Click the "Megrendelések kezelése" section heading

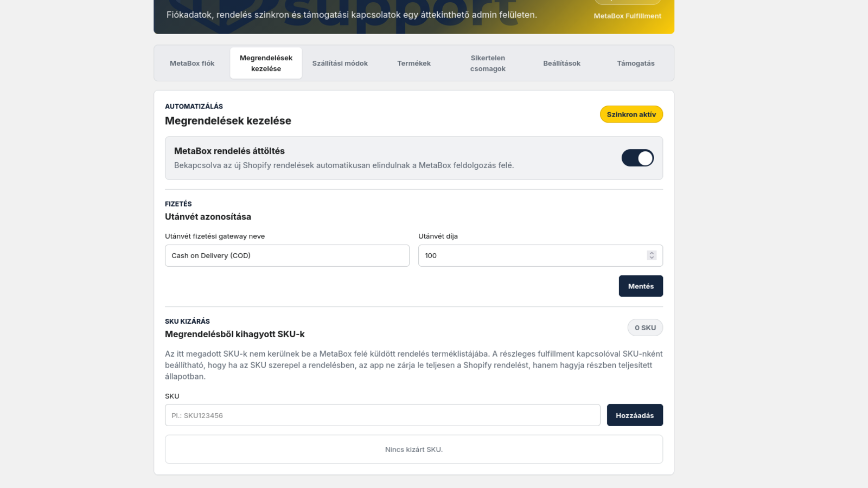[228, 121]
